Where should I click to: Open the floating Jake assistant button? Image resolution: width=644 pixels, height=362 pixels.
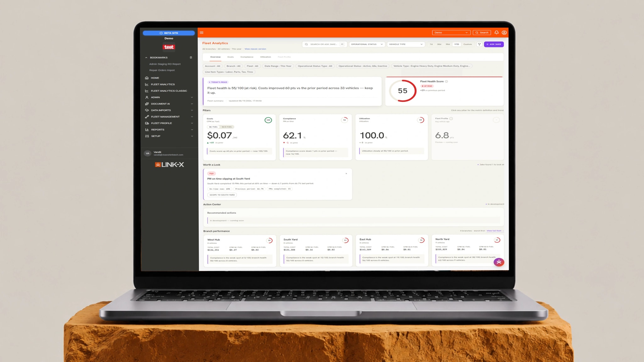point(499,262)
